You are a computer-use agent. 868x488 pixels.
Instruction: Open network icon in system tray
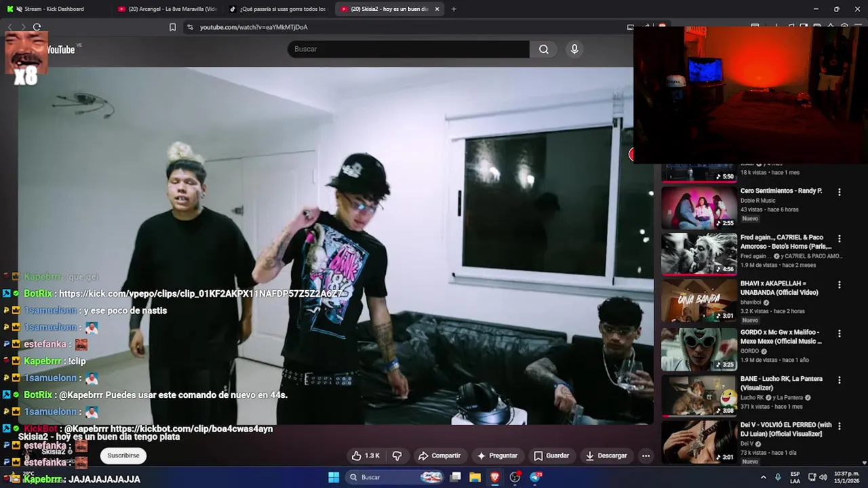812,477
